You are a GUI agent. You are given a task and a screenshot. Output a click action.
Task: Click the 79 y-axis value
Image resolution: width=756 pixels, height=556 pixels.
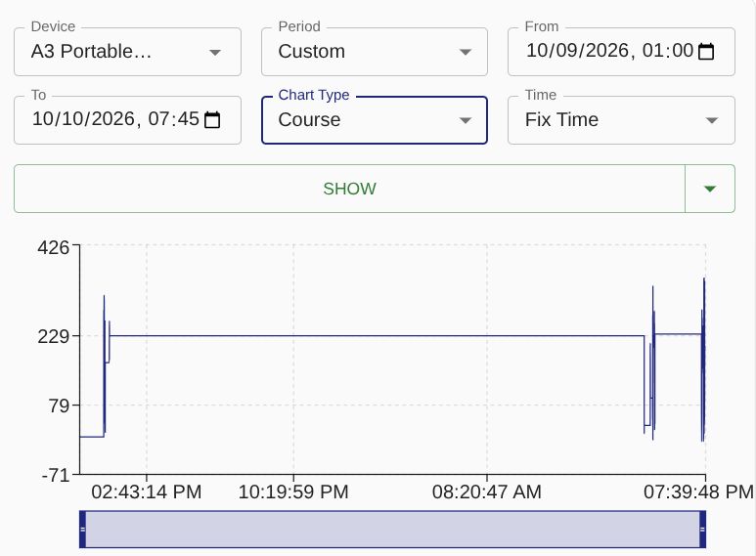pyautogui.click(x=59, y=406)
